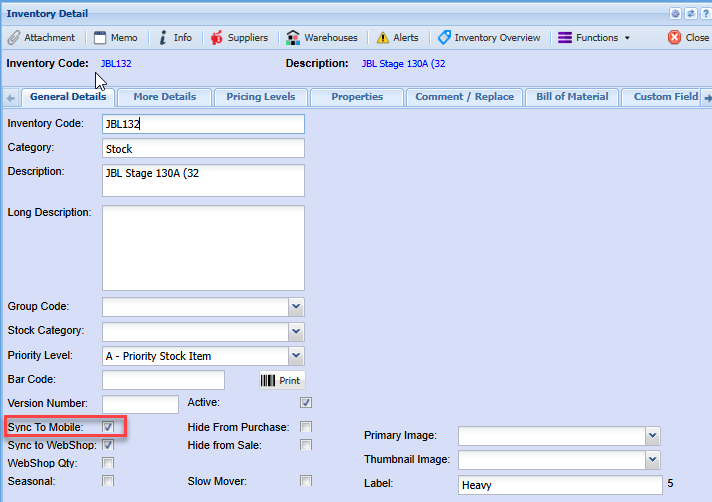Enable the Slow Mover checkbox

[x=306, y=481]
